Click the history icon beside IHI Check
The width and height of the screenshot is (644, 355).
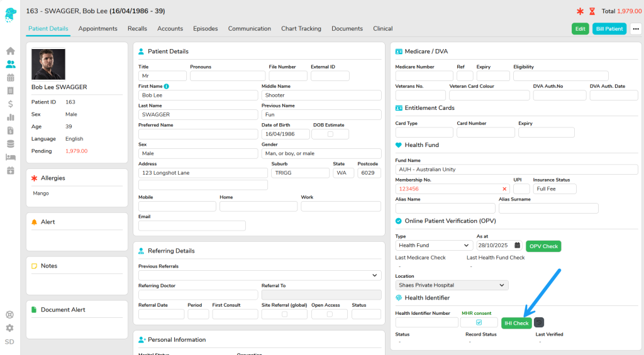[539, 322]
